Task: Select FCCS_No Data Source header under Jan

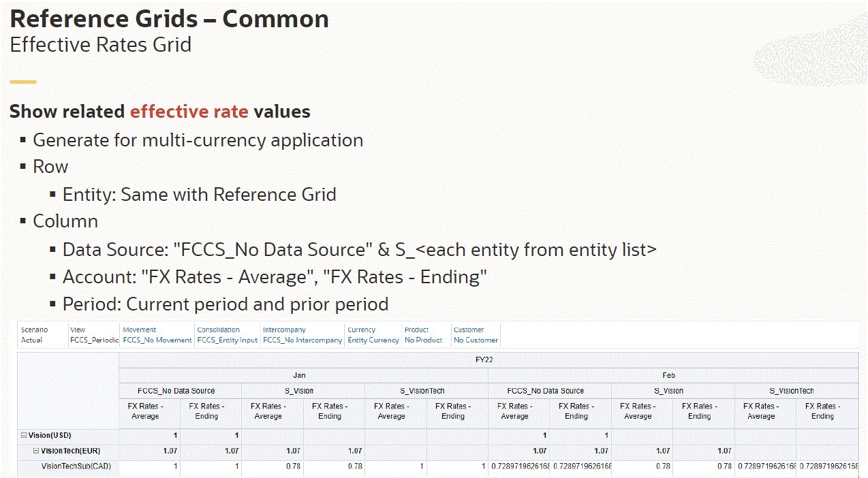Action: (180, 391)
